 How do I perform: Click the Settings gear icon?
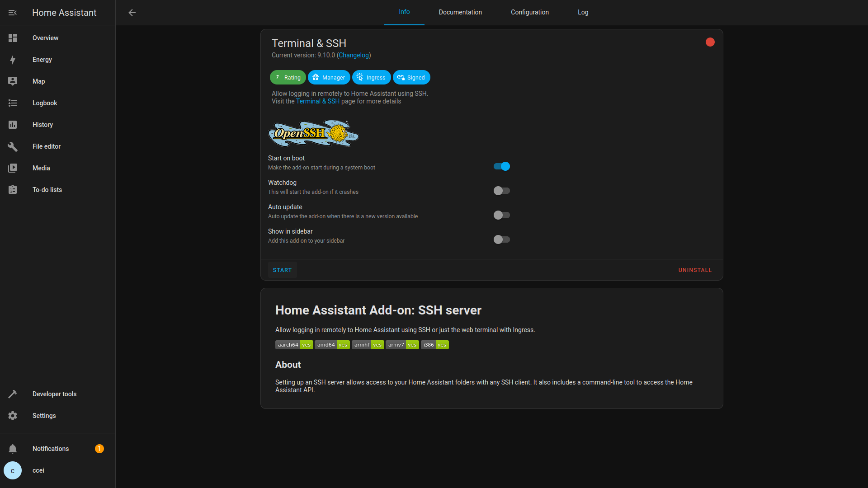(13, 416)
